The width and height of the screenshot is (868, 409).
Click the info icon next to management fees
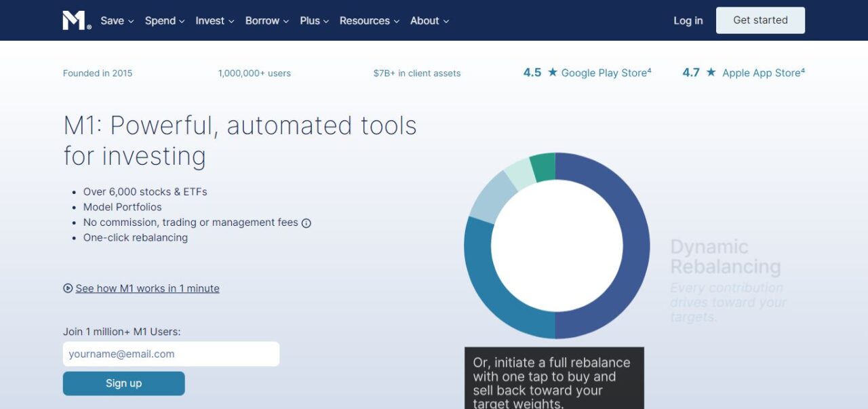(x=306, y=223)
